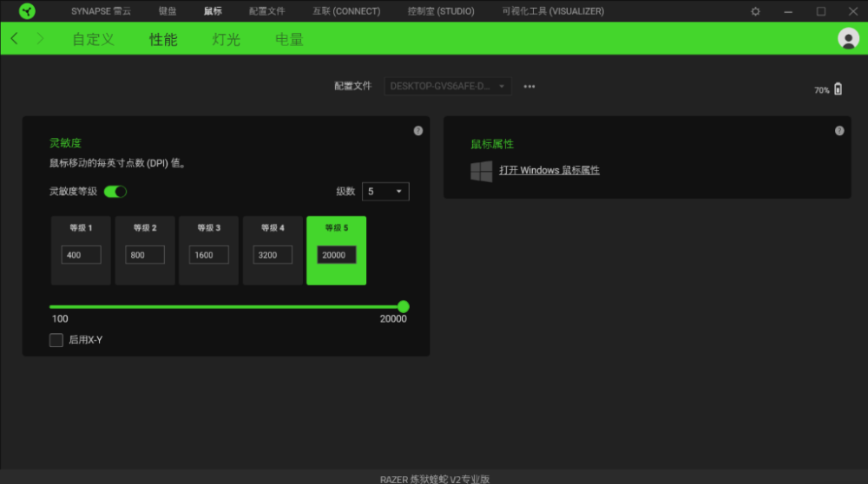The image size is (868, 484).
Task: Click the Razer Synapse logo icon
Action: click(x=27, y=11)
